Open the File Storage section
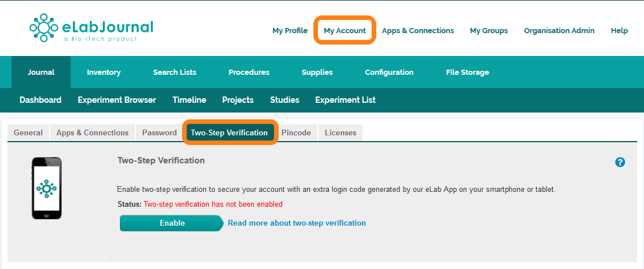 [x=468, y=73]
